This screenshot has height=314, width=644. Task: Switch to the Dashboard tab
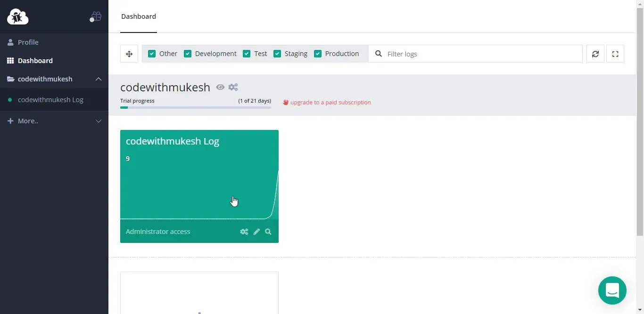tap(138, 16)
